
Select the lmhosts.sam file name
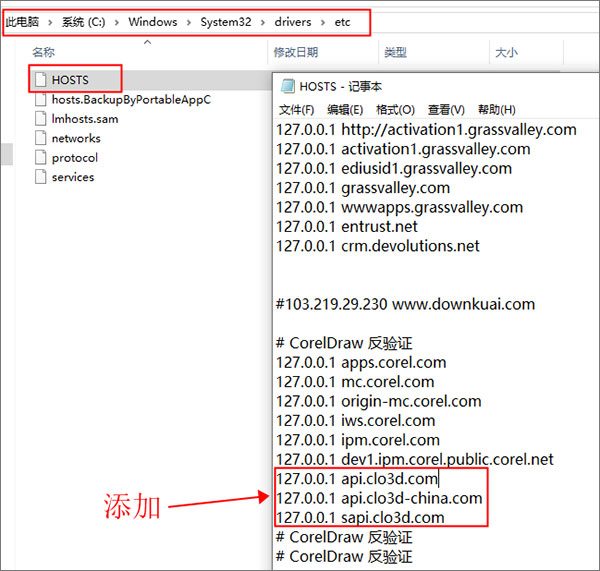(x=85, y=119)
